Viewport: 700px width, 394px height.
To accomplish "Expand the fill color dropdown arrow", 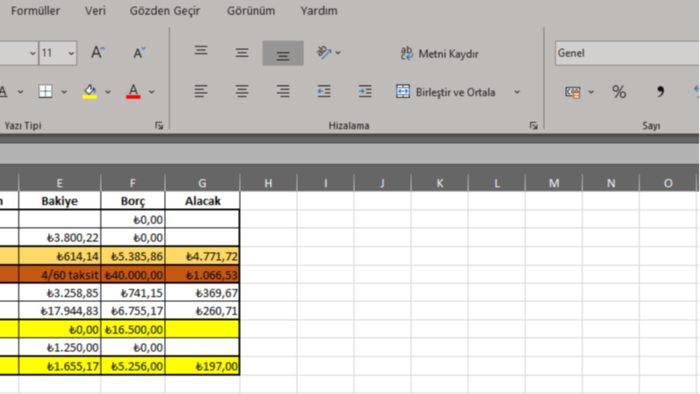I will [x=108, y=92].
